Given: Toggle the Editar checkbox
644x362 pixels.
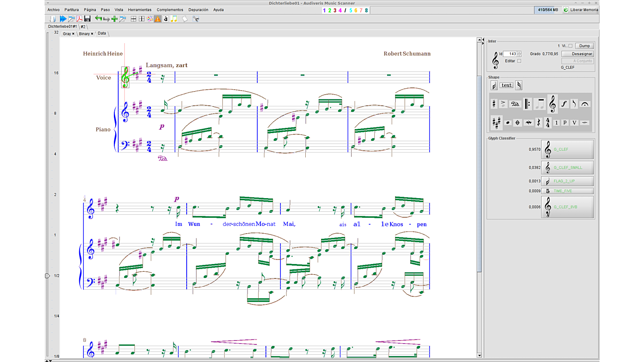Looking at the screenshot, I should click(x=519, y=61).
